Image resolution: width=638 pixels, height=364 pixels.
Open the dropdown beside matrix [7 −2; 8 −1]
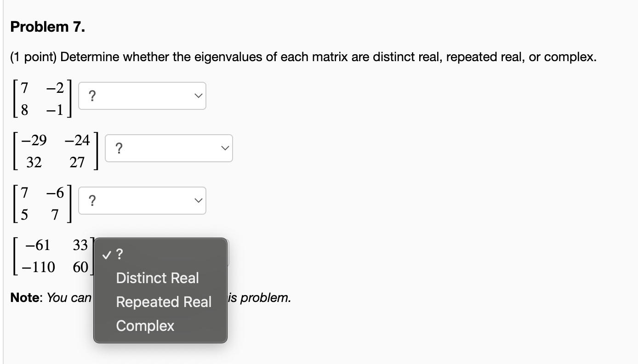click(142, 96)
